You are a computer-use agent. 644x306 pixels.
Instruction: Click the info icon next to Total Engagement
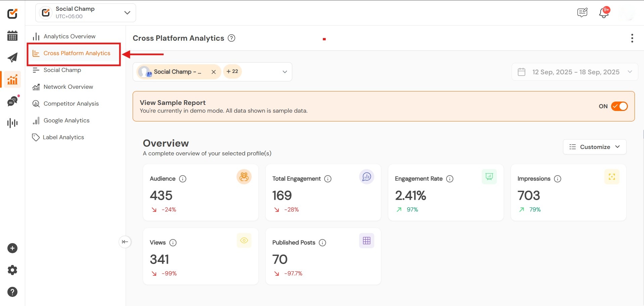coord(328,179)
